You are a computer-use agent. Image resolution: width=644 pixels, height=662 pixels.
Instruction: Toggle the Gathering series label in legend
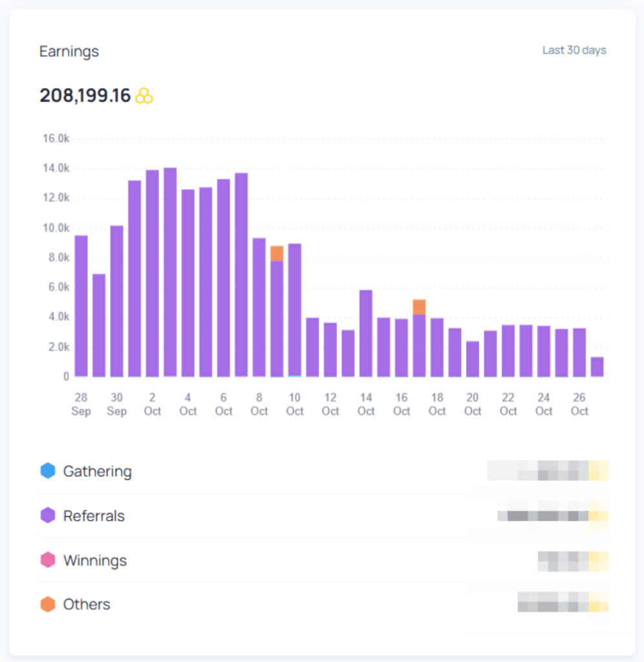[x=97, y=471]
